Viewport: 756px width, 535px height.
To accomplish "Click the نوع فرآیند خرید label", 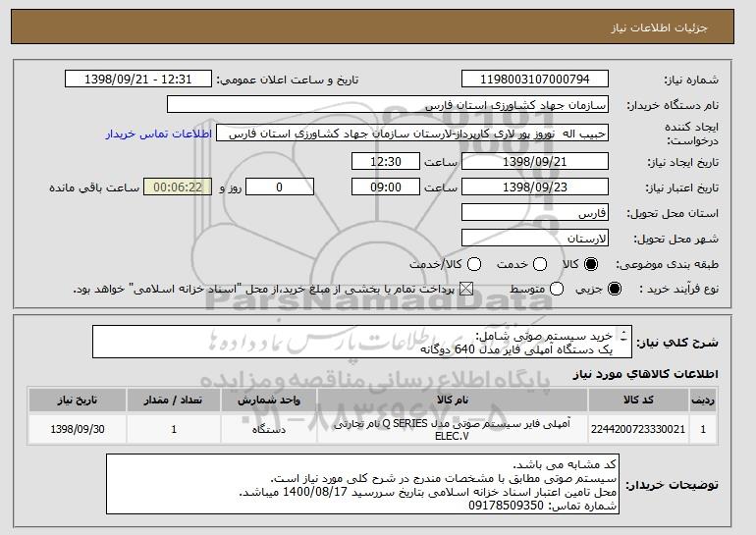I will (x=678, y=289).
